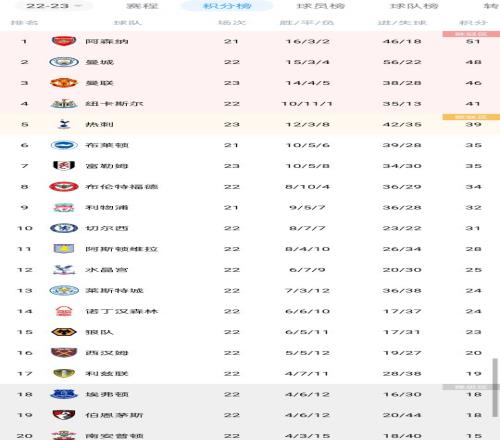The width and height of the screenshot is (500, 440).
Task: Click the 积分 column header
Action: (473, 23)
